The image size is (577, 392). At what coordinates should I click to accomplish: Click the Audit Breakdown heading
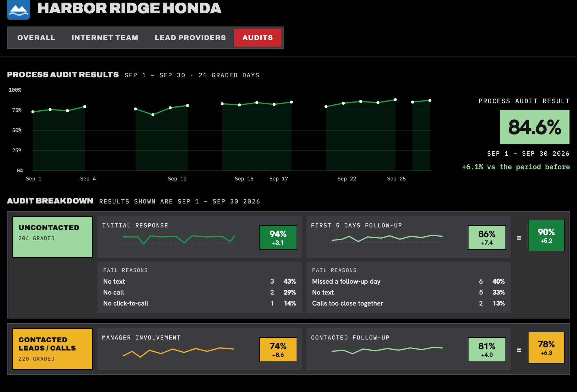(x=50, y=201)
